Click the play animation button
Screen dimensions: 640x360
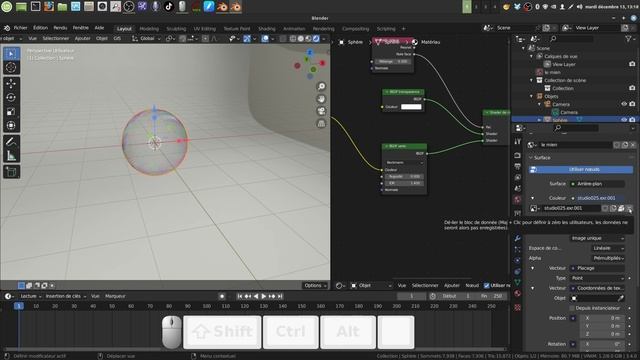(264, 296)
